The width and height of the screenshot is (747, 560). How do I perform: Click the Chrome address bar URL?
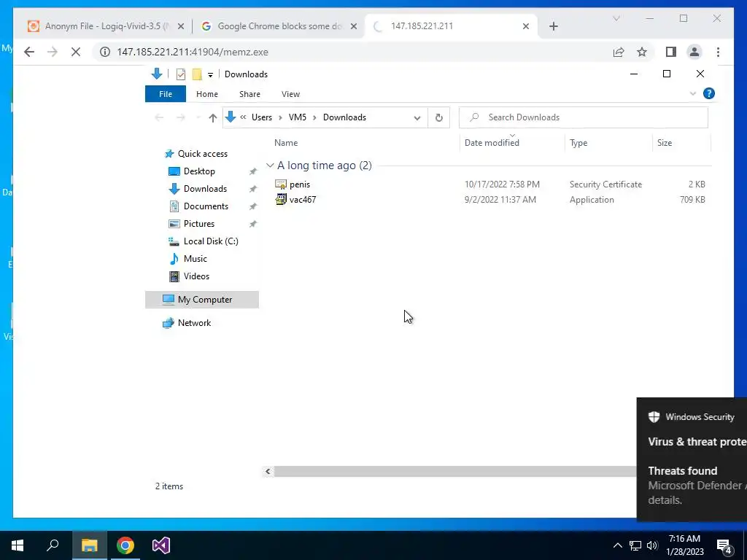193,52
